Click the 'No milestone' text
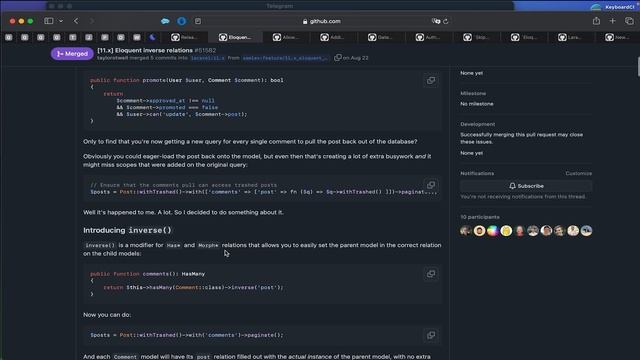The image size is (640, 360). (x=477, y=104)
